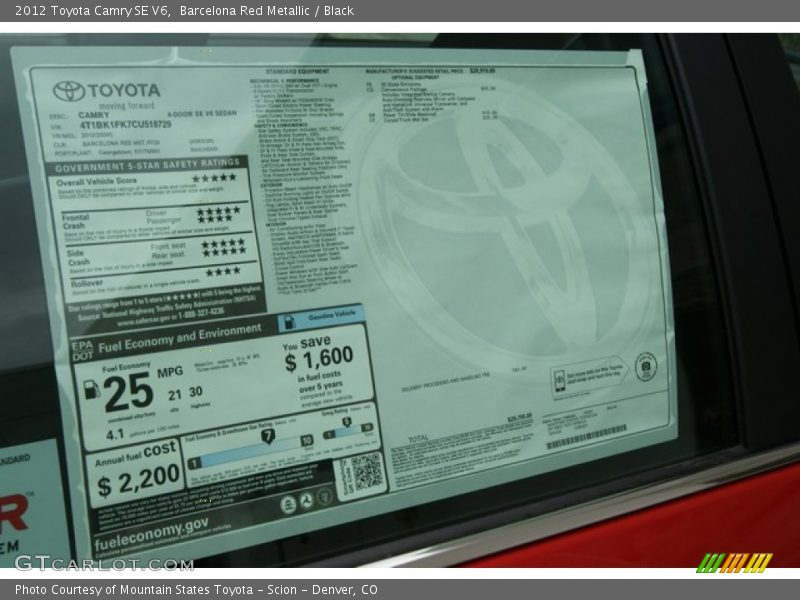Click the round certification icons at the label bottom

click(x=305, y=500)
